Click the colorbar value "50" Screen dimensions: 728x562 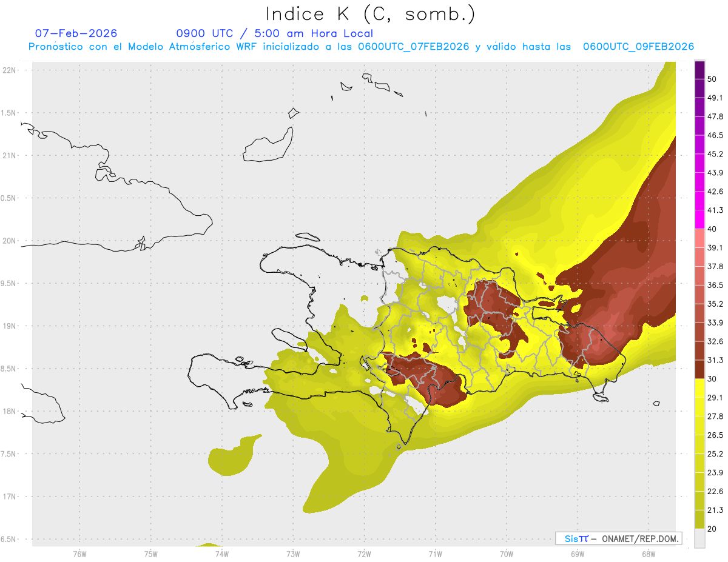point(712,79)
